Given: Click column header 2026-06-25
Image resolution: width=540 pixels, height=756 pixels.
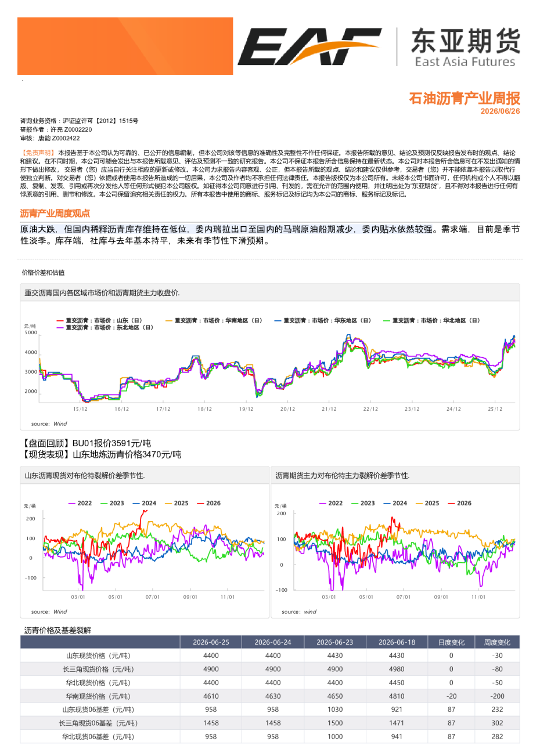Looking at the screenshot, I should tap(211, 642).
